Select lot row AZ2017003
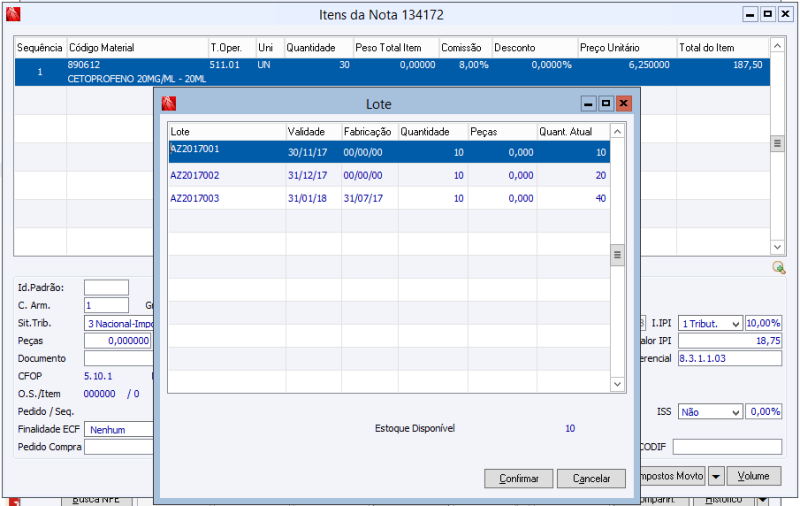 [x=389, y=198]
